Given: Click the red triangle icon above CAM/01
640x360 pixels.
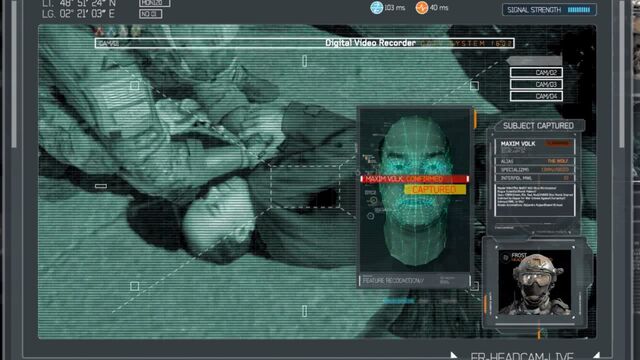Looking at the screenshot, I should (99, 31).
